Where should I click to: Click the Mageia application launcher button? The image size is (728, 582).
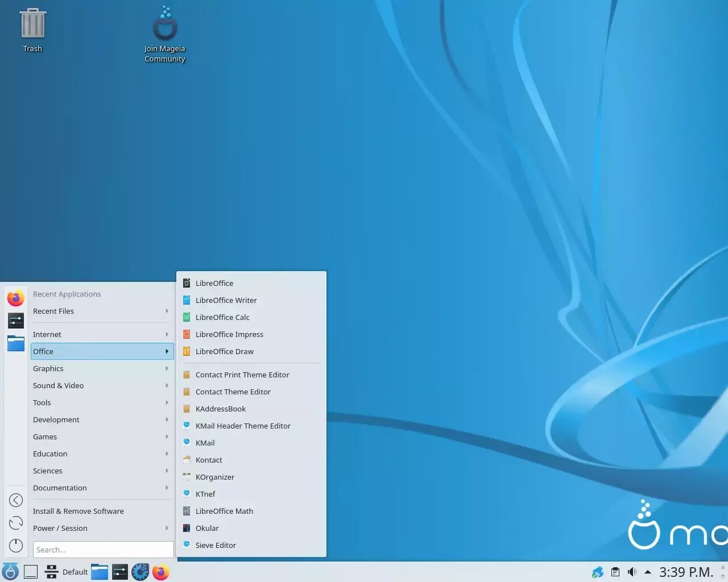click(10, 572)
